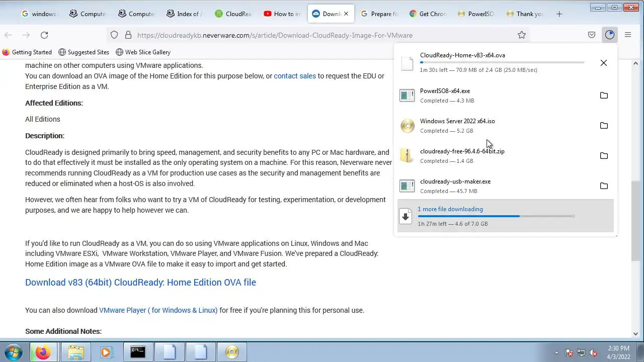Show cloudready-usb-maker.exe in its folder
644x362 pixels.
(604, 186)
